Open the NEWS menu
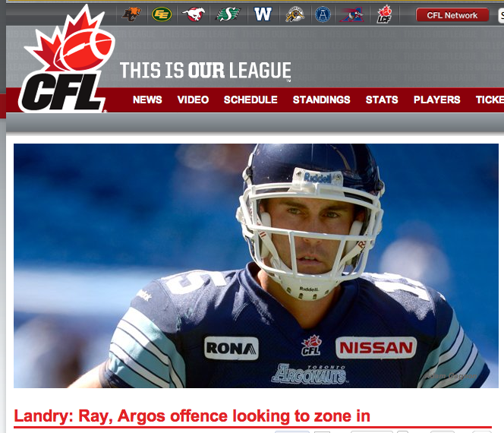This screenshot has width=504, height=433. click(x=147, y=100)
